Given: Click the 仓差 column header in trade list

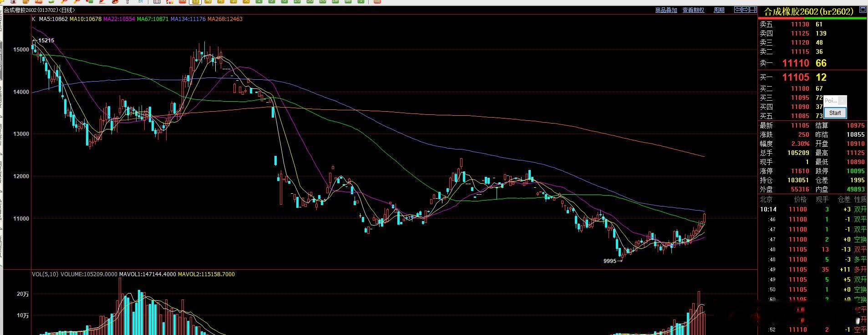Looking at the screenshot, I should [844, 200].
